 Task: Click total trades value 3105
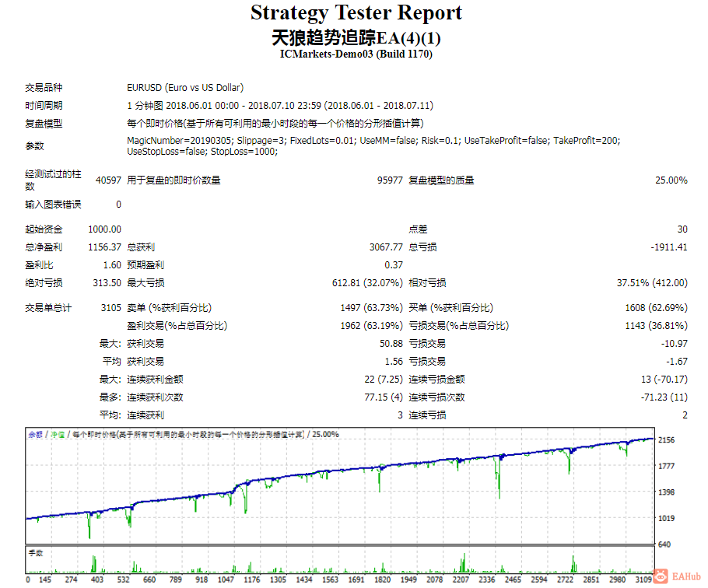pos(111,308)
